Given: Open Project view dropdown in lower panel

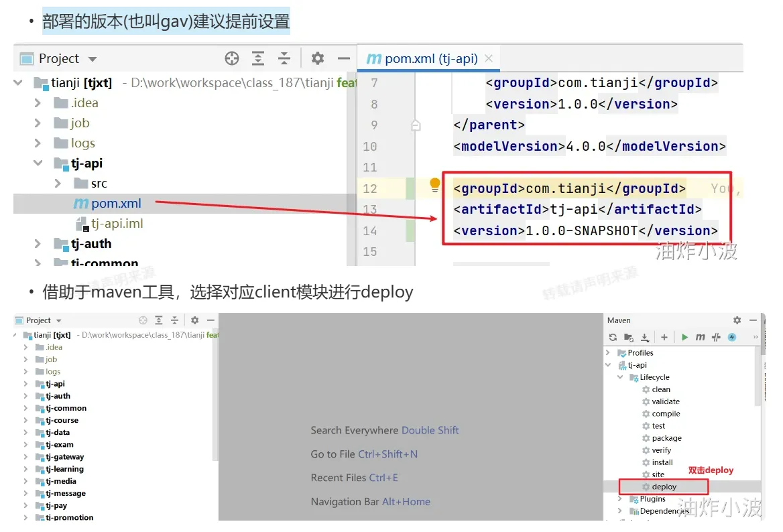Looking at the screenshot, I should 58,320.
